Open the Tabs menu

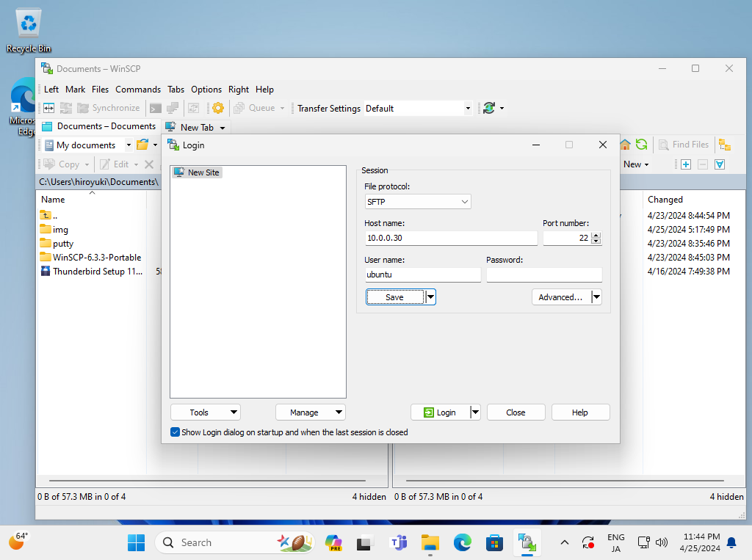click(176, 90)
